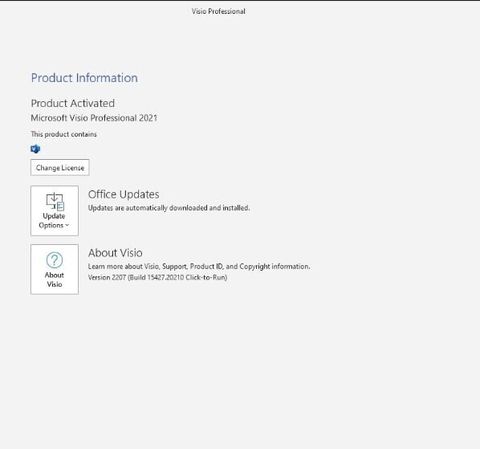Image resolution: width=480 pixels, height=449 pixels.
Task: Select the automatic updates description text
Action: click(x=169, y=208)
